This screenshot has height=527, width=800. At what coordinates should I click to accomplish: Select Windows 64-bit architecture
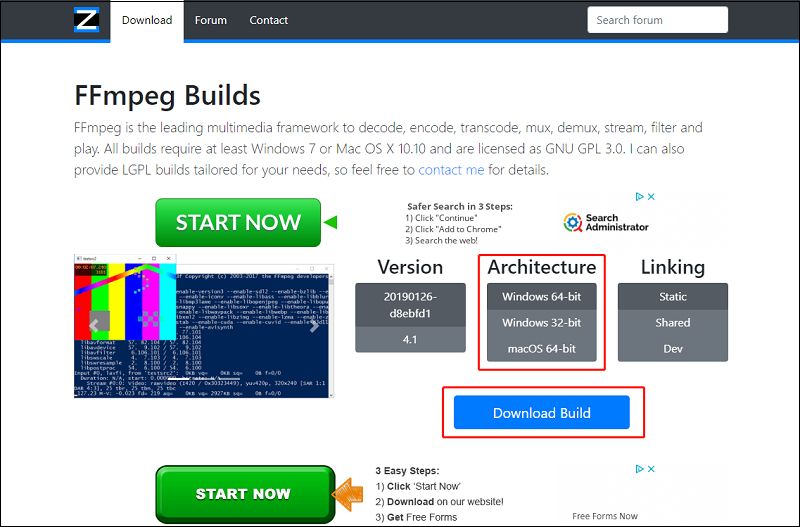(x=541, y=296)
